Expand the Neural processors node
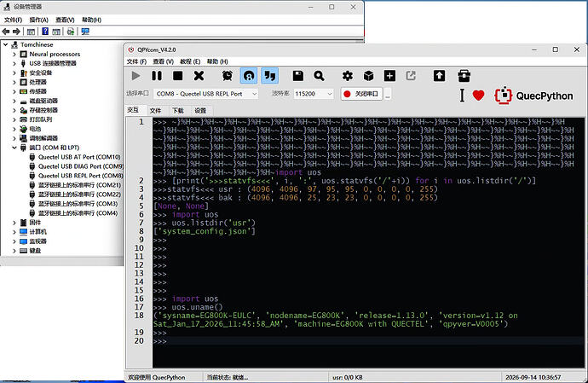The image size is (588, 383). click(14, 54)
